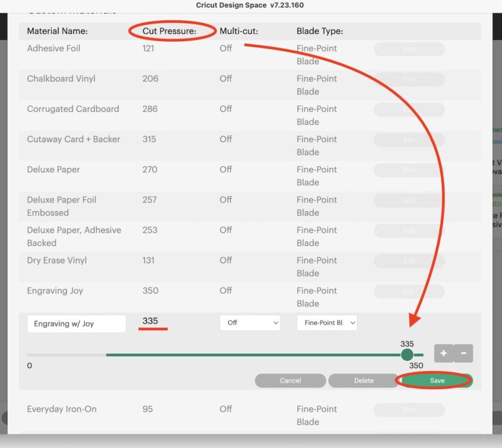The width and height of the screenshot is (502, 448).
Task: Expand the Fine-Point Blade type dropdown
Action: click(327, 323)
